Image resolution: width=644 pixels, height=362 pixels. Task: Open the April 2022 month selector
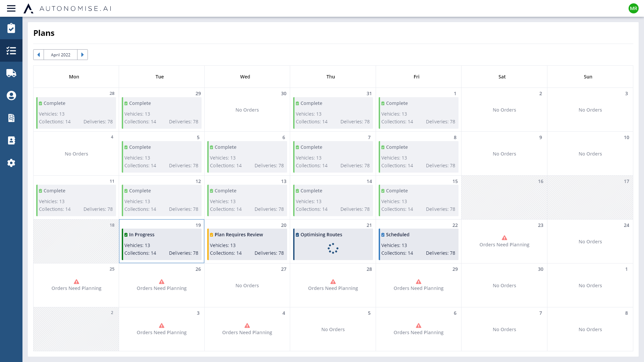61,55
